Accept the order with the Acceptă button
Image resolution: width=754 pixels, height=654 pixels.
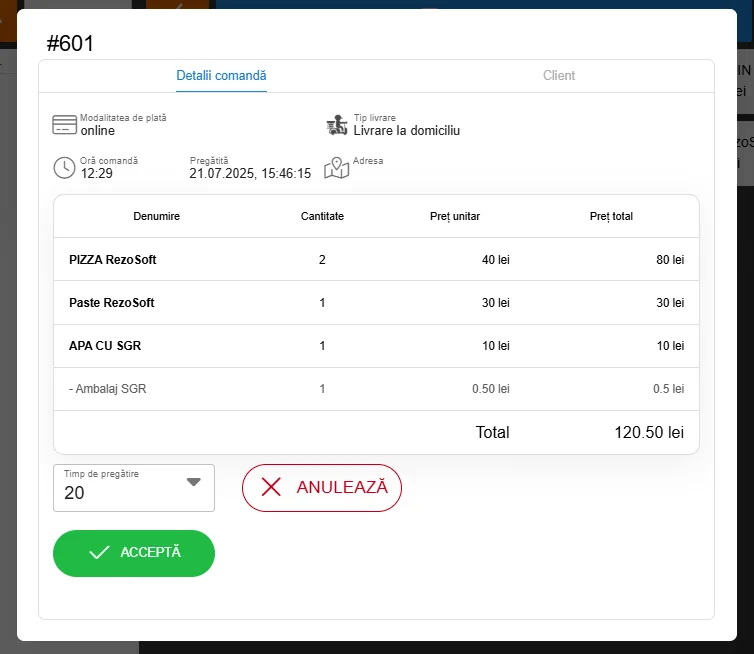pyautogui.click(x=134, y=553)
